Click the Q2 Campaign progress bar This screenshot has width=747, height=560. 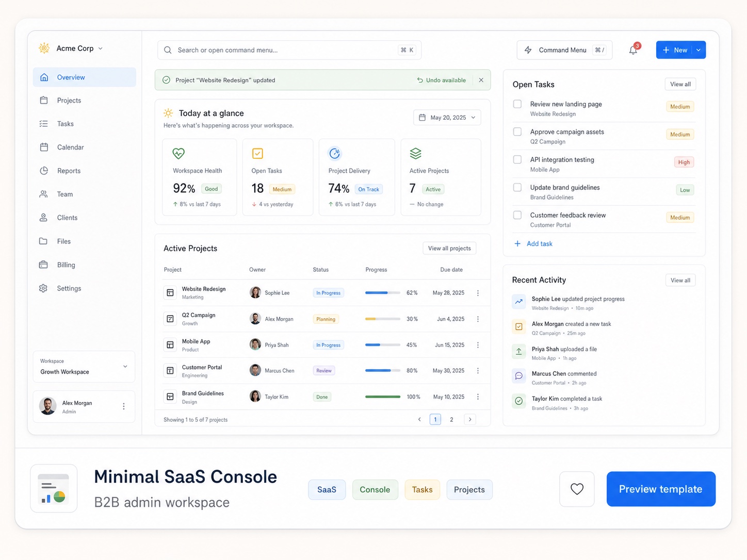382,319
